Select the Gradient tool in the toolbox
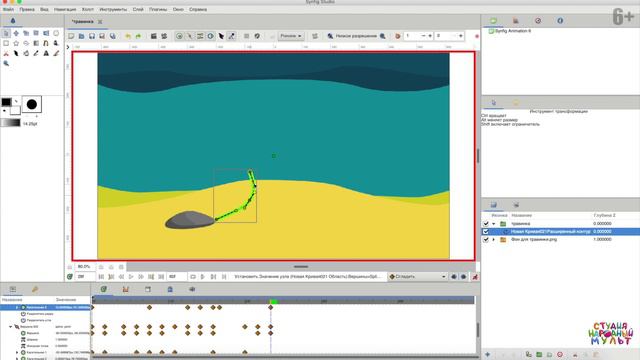 tap(36, 43)
